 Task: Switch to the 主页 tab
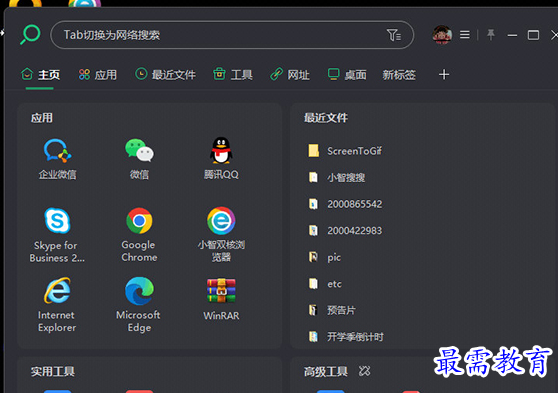(40, 75)
